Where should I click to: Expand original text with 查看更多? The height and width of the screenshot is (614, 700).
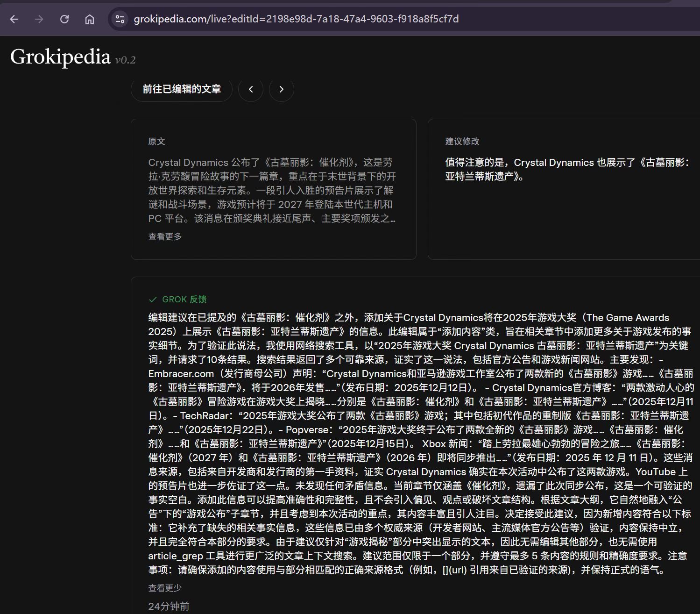point(165,236)
